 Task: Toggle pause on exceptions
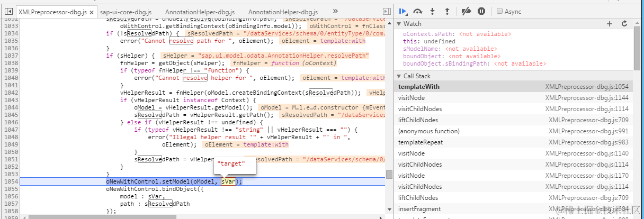tap(481, 11)
